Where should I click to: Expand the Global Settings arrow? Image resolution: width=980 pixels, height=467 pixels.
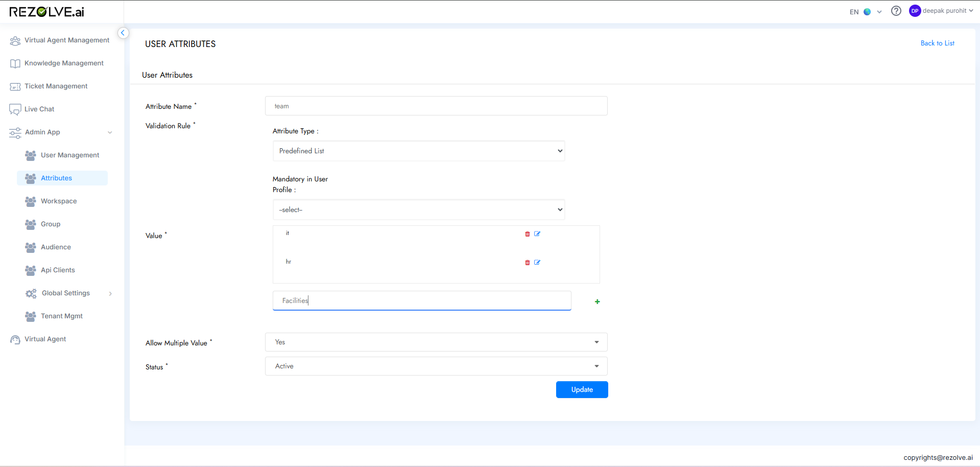(x=110, y=293)
